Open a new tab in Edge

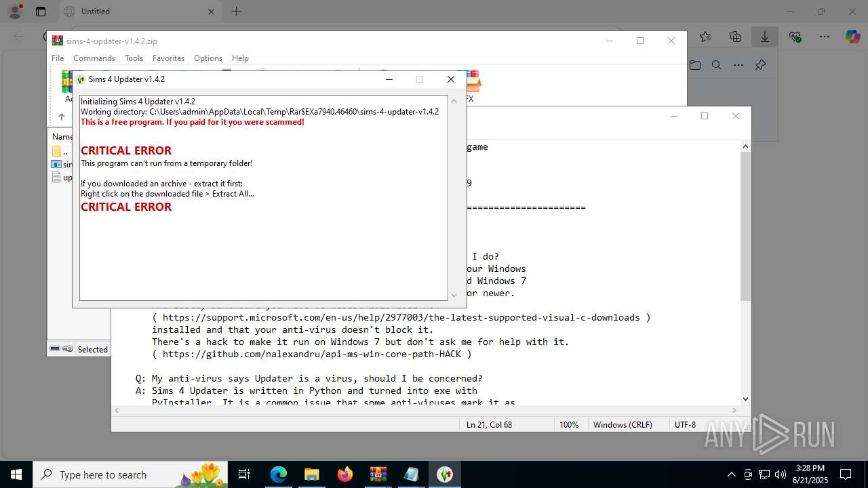(236, 12)
